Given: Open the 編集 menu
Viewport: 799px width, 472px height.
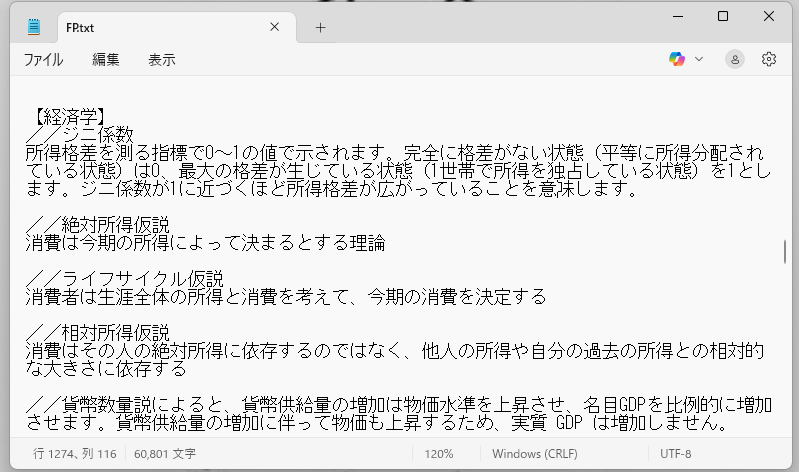Looking at the screenshot, I should click(106, 60).
